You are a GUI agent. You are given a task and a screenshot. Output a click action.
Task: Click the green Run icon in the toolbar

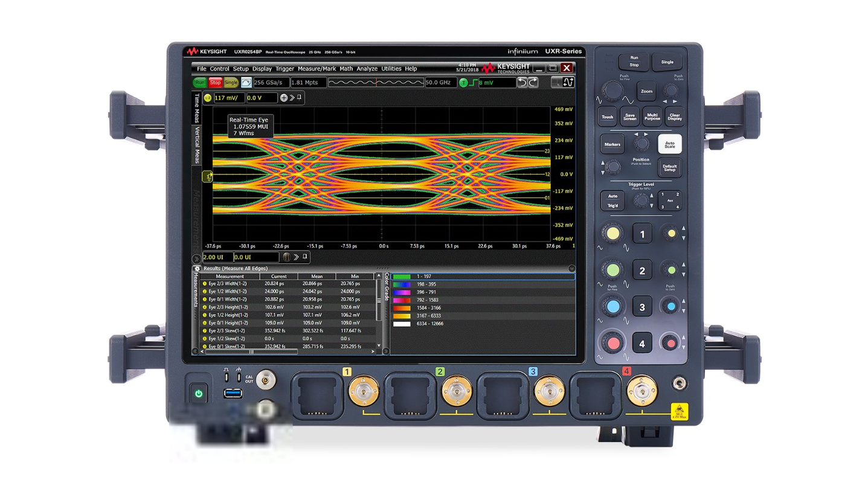coord(201,83)
